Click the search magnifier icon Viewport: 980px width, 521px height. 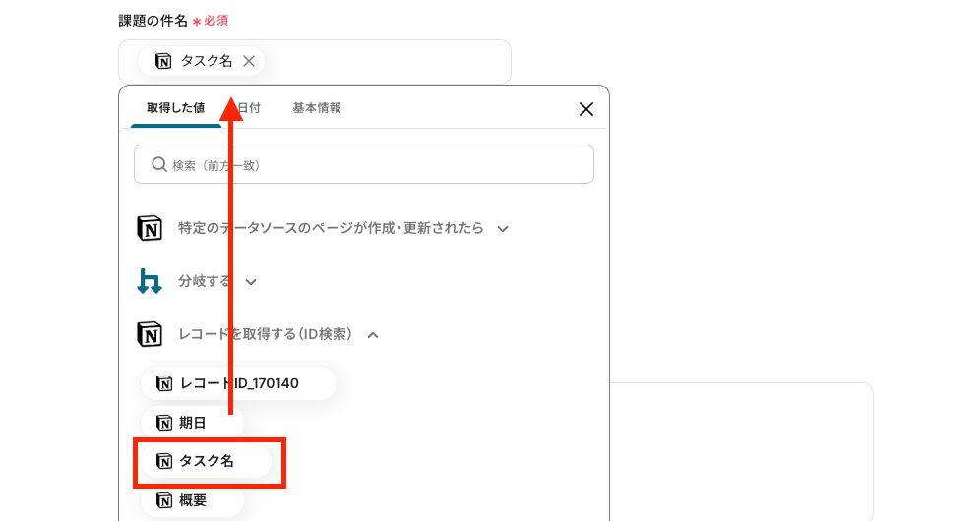click(159, 164)
